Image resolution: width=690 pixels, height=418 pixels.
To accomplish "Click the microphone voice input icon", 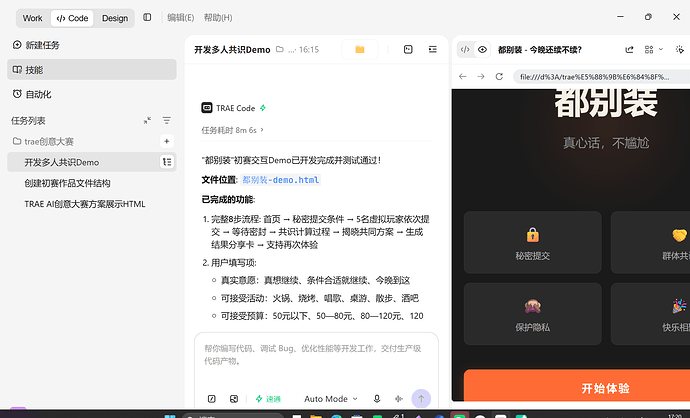I will click(x=377, y=399).
